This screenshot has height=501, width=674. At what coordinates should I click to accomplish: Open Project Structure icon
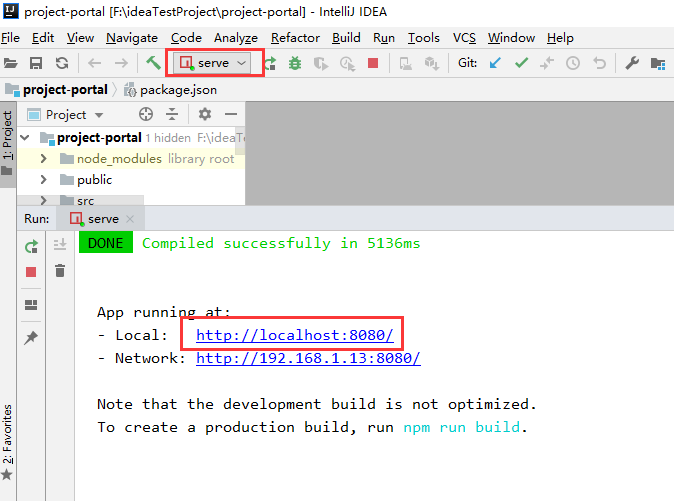point(658,64)
